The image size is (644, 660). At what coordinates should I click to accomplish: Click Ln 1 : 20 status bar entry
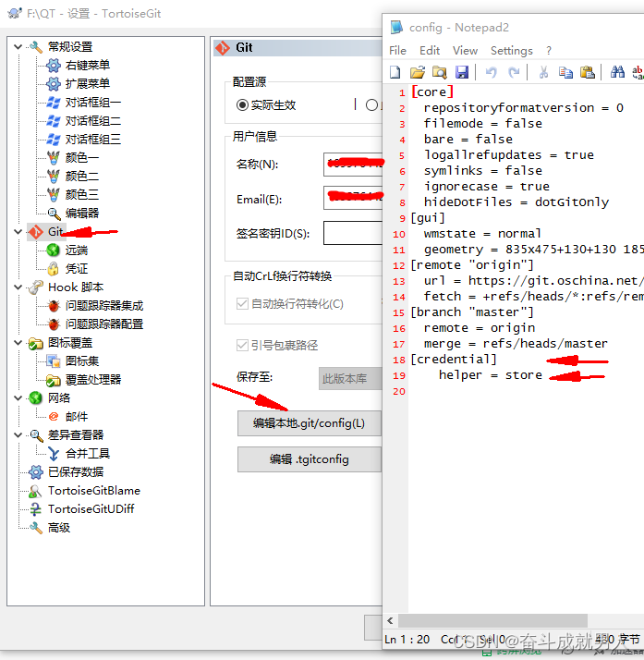(407, 640)
